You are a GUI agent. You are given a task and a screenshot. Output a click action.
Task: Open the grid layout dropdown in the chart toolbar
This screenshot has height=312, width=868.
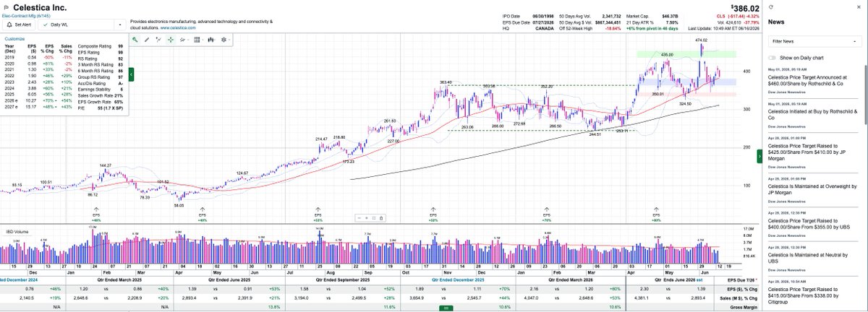click(x=199, y=39)
